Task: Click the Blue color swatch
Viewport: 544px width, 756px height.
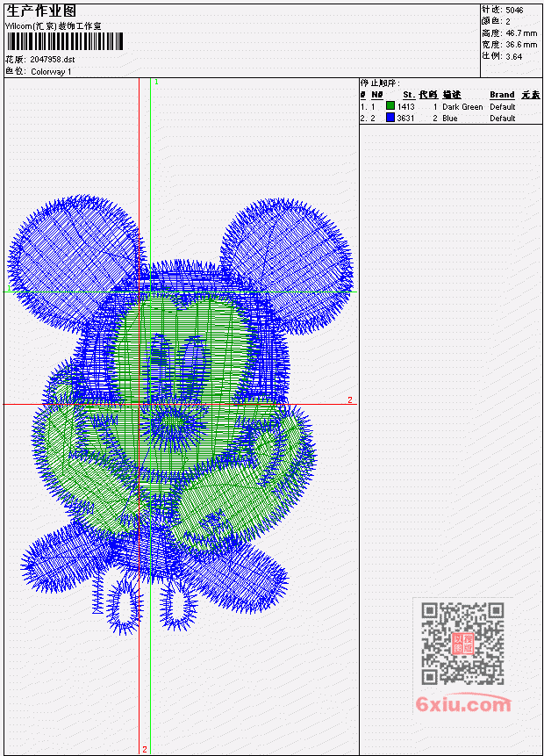Action: pyautogui.click(x=390, y=118)
